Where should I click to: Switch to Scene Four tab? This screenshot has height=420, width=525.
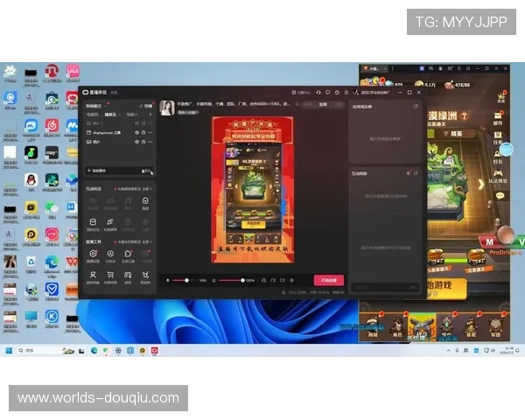(93, 115)
